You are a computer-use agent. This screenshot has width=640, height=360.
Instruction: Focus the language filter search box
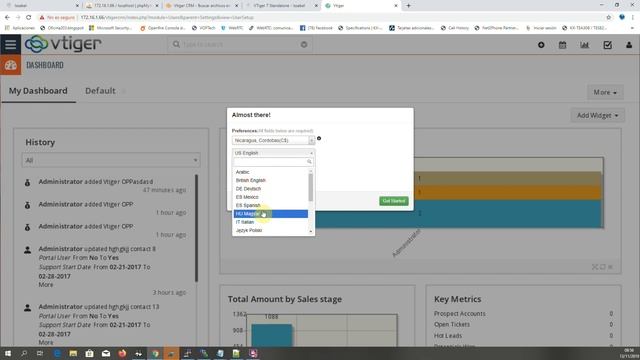pyautogui.click(x=273, y=162)
